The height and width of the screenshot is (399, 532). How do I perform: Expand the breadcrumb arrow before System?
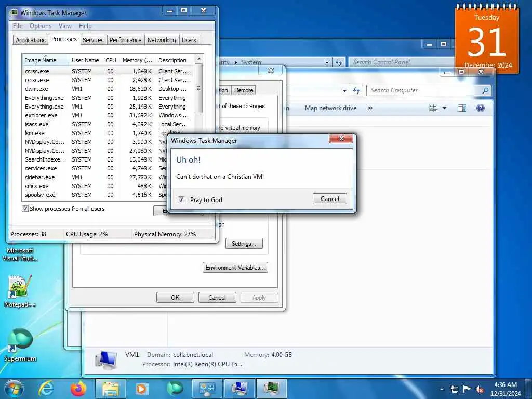tap(236, 62)
